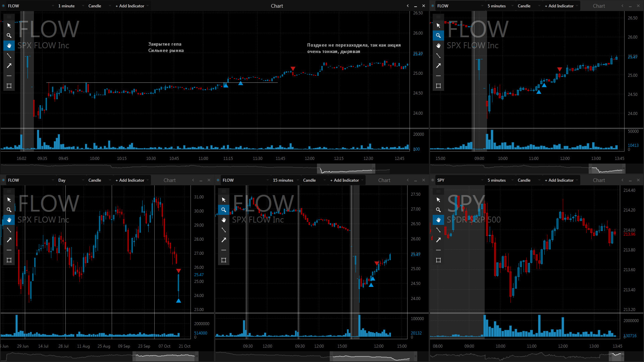Click the blue buy marker near 11:15 on 1 minute chart
644x362 pixels.
pos(226,85)
